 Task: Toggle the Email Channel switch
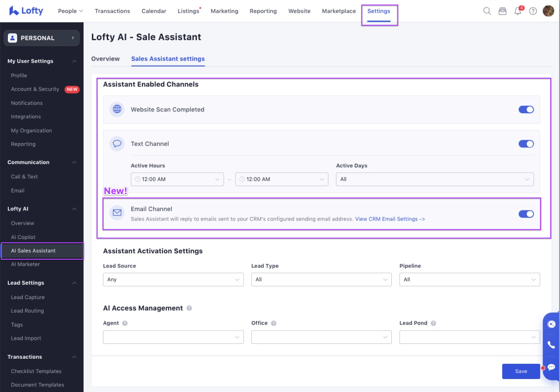coord(526,214)
